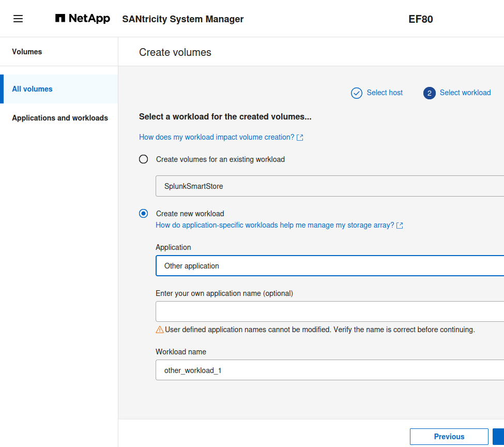This screenshot has width=504, height=447.
Task: Click the Create volumes page heading
Action: 175,52
